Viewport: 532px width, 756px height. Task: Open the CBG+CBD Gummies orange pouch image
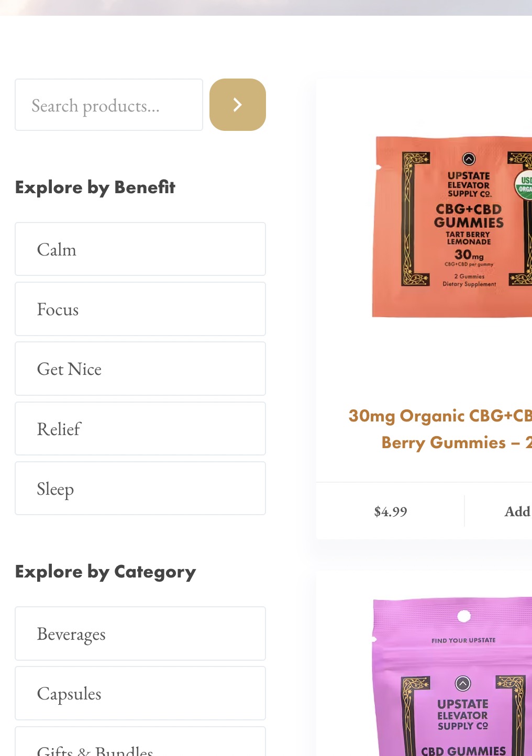[452, 227]
